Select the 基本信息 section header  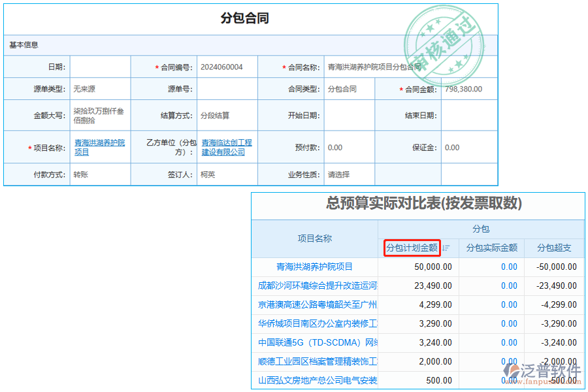[x=25, y=44]
